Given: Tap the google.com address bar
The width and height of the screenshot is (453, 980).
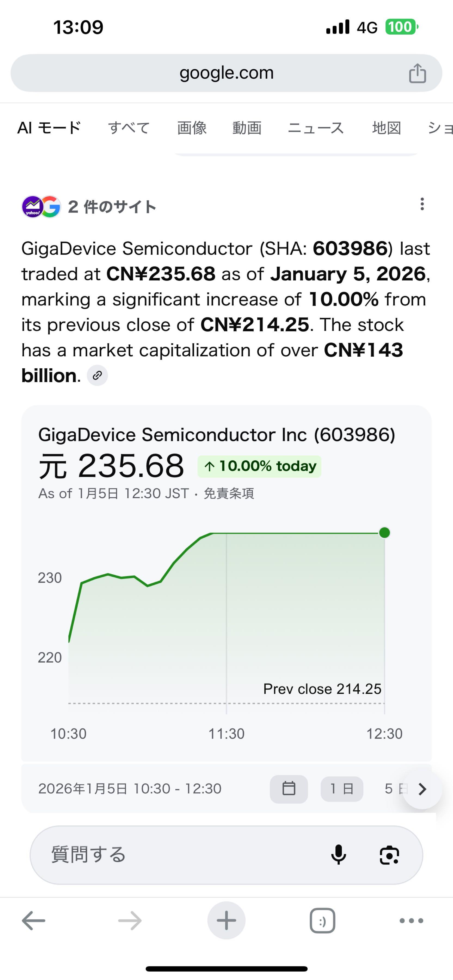Looking at the screenshot, I should click(x=226, y=73).
